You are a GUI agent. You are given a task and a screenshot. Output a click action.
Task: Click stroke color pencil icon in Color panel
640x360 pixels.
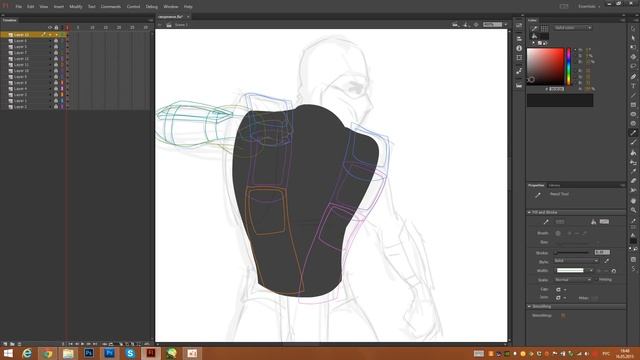(534, 28)
